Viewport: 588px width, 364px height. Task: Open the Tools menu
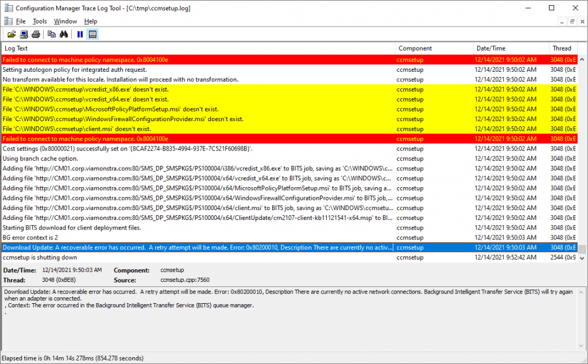(39, 21)
